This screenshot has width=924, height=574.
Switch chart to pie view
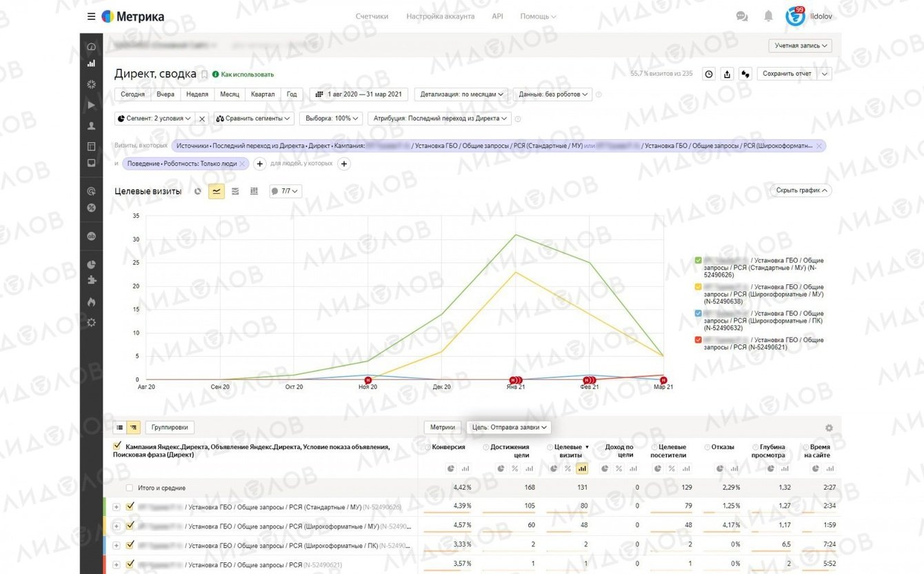198,191
